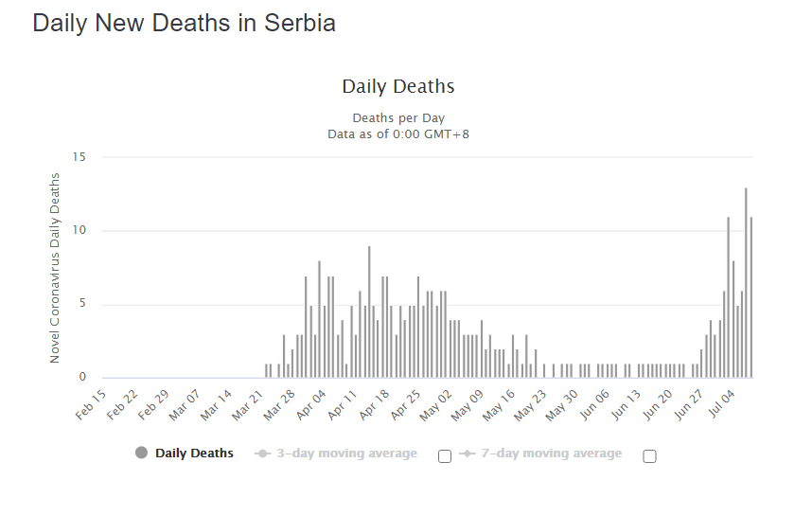Screen dimensions: 812x516
Task: Click the Daily Deaths chart title
Action: (x=398, y=87)
